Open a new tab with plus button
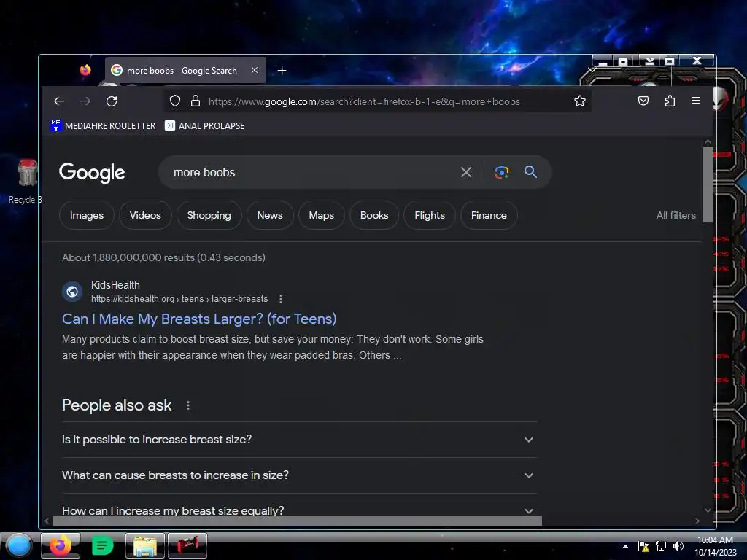 [x=282, y=71]
